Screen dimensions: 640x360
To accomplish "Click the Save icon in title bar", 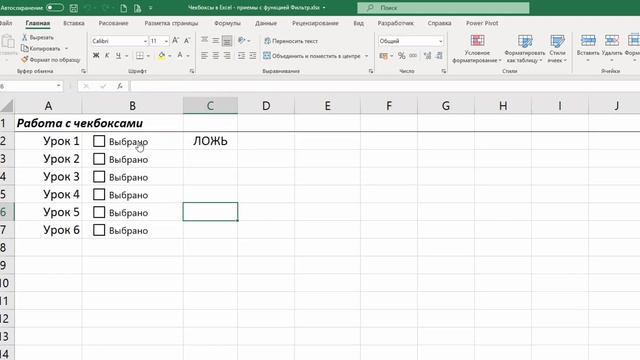I will (74, 8).
